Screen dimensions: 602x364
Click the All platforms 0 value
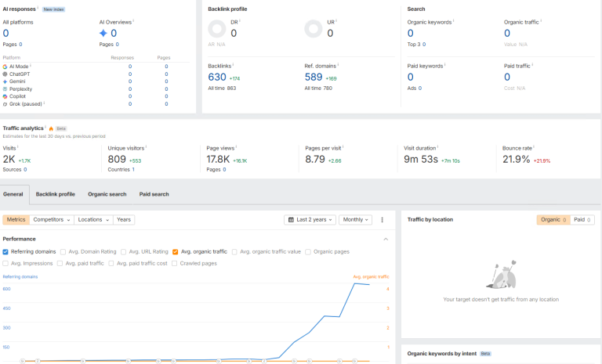(5, 34)
